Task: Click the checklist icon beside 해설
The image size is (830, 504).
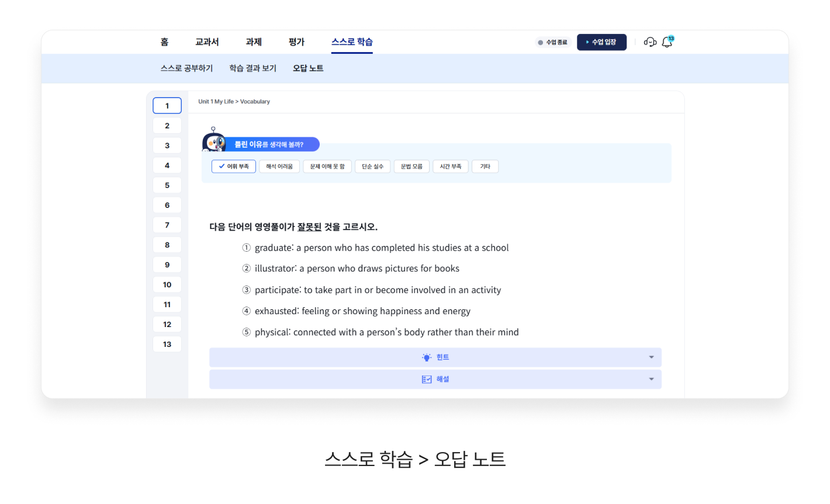Action: [427, 380]
